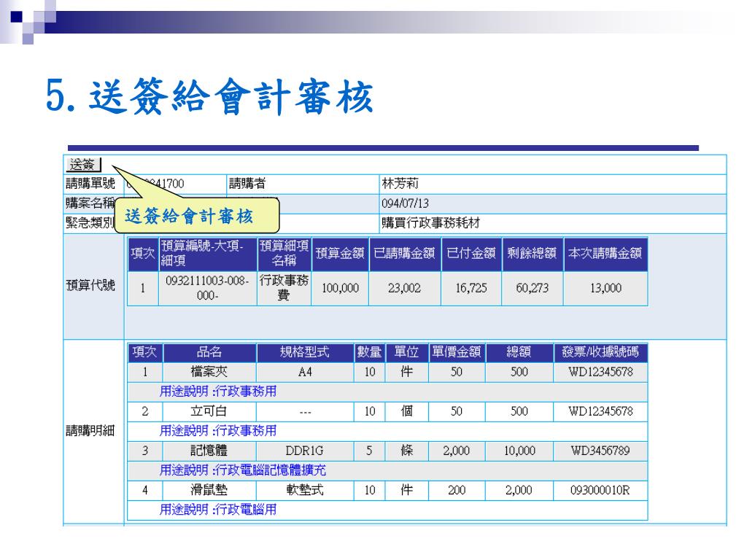This screenshot has height=560, width=747.
Task: Click the date 094/07/13
Action: 405,203
